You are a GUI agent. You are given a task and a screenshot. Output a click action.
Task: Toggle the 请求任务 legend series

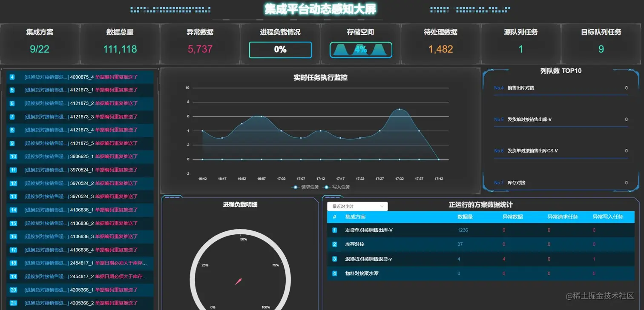[305, 187]
